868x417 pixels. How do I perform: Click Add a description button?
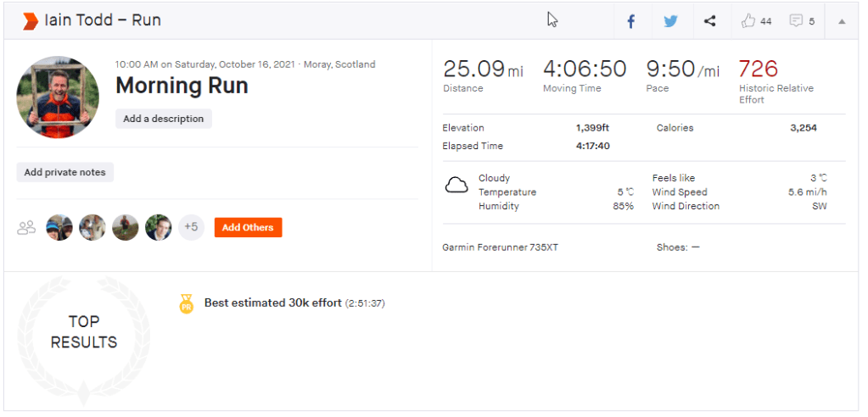pyautogui.click(x=163, y=119)
